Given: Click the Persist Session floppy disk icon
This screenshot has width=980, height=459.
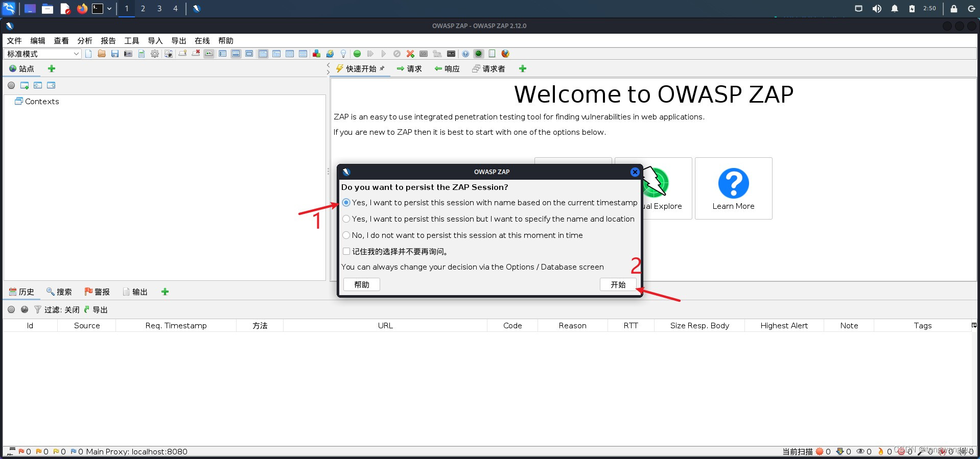Looking at the screenshot, I should tap(115, 54).
